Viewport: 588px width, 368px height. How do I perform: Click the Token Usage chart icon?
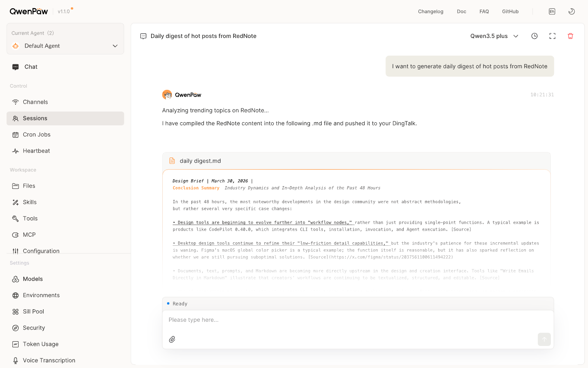16,344
